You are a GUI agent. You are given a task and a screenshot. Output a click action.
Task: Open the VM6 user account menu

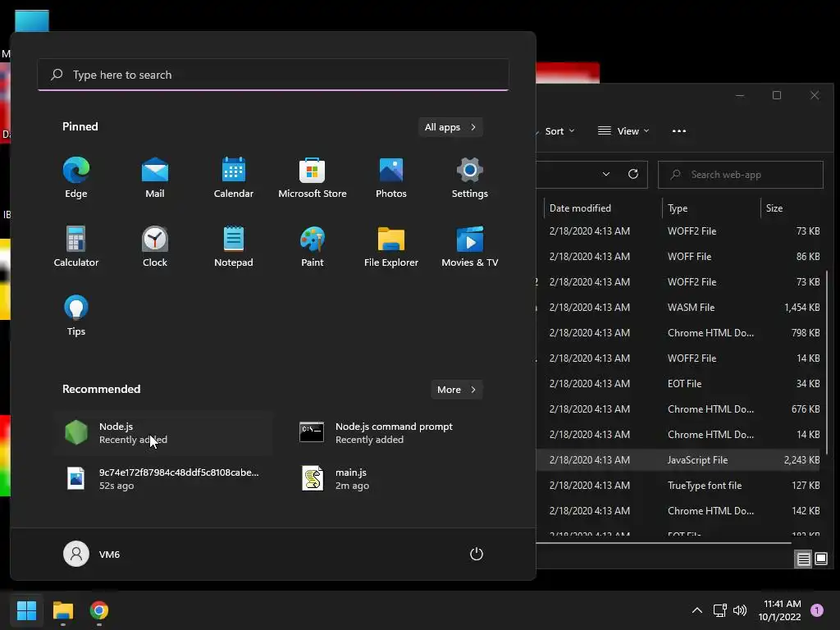(92, 554)
